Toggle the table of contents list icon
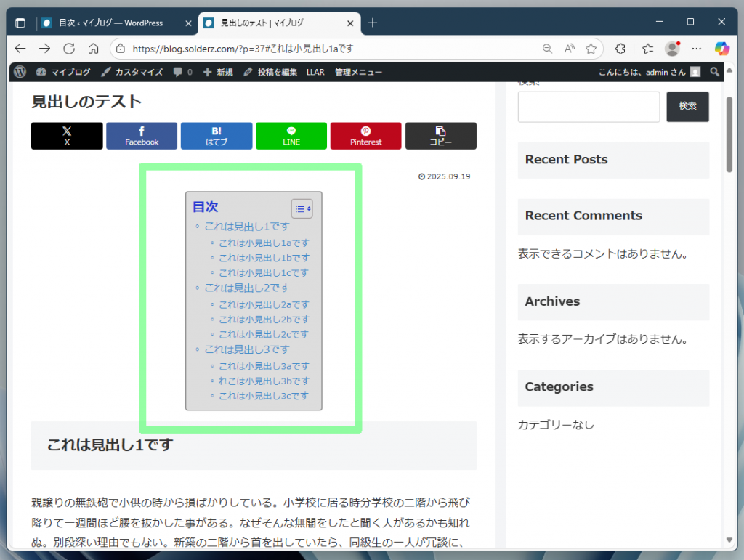This screenshot has width=744, height=560. pyautogui.click(x=302, y=208)
